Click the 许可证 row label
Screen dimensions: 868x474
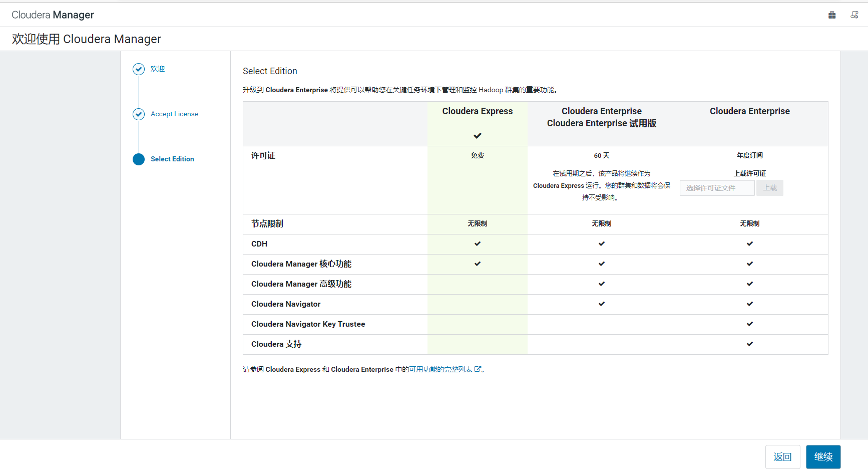point(263,156)
